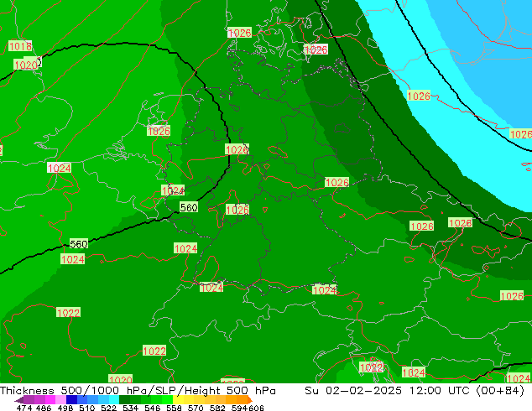Image resolution: width=532 pixels, height=411 pixels.
Task: Pick the bright yellow legend swatch
Action: 178,400
